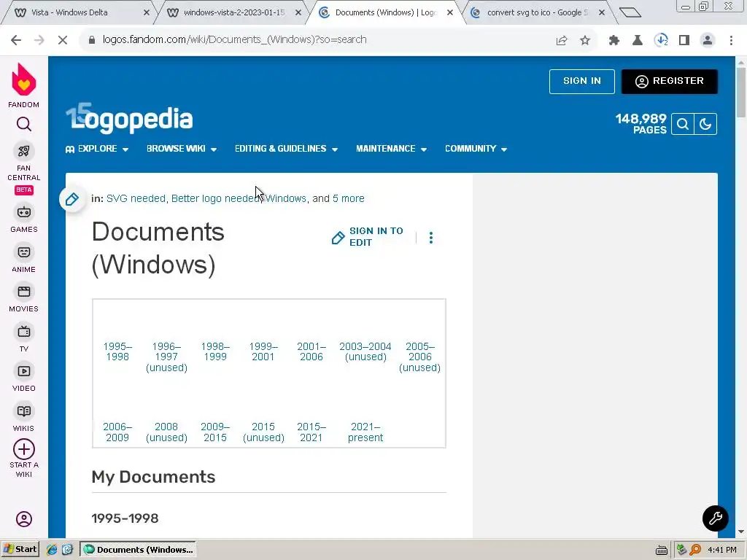The image size is (747, 560).
Task: Click the floating pencil edit icon
Action: 72,199
